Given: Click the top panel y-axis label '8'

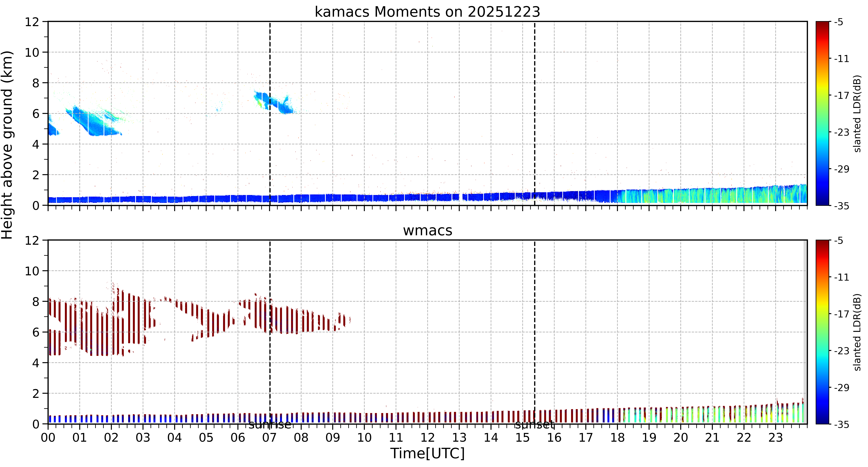Looking at the screenshot, I should click(36, 83).
